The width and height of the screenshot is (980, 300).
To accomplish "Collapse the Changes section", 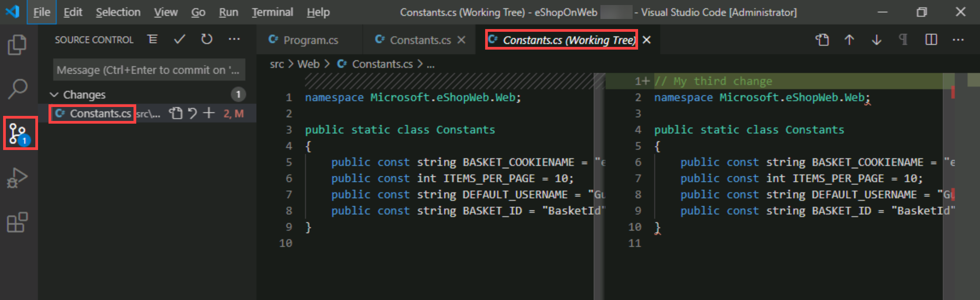I will (54, 95).
